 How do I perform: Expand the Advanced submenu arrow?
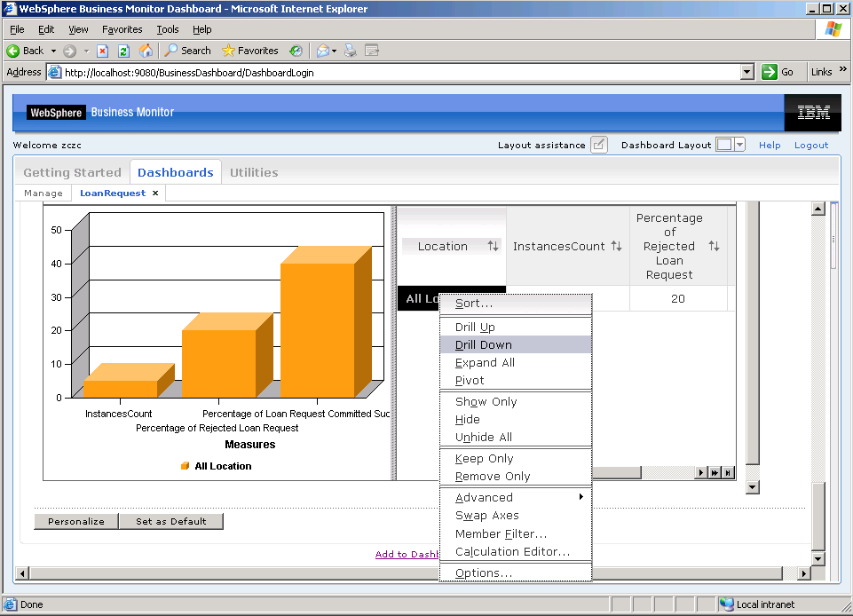pyautogui.click(x=581, y=497)
